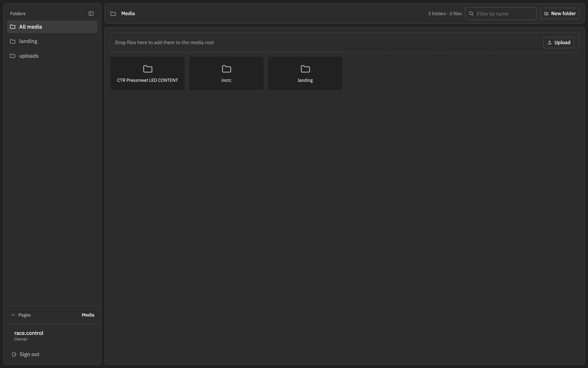
Task: Open the landing folder card in grid
Action: tap(305, 74)
